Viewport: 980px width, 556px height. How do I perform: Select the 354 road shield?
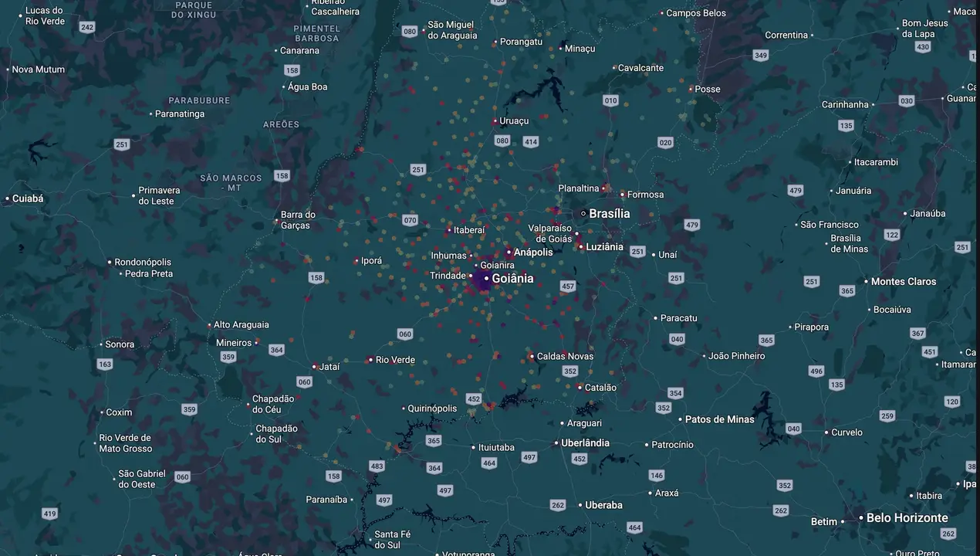[x=676, y=393]
